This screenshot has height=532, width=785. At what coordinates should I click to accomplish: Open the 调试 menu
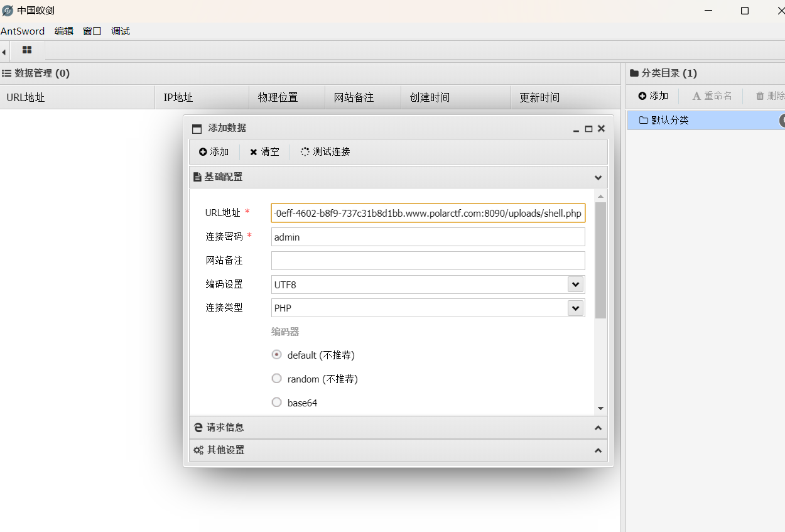120,31
